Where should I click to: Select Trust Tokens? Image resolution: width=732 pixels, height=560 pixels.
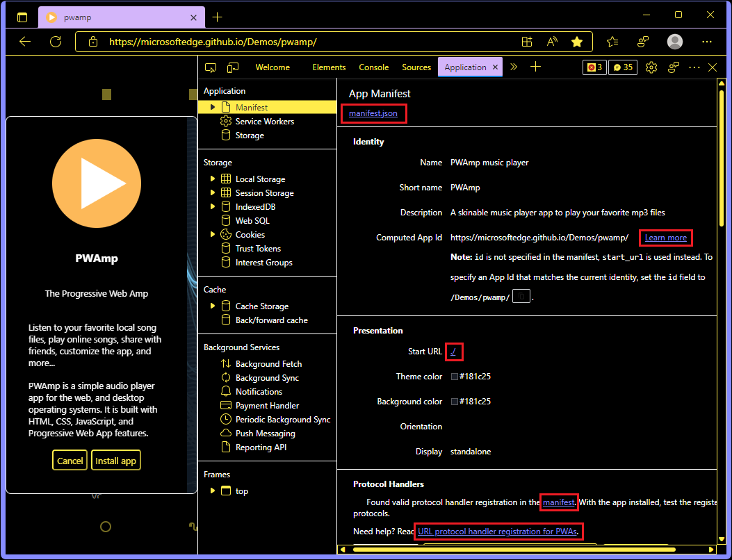coord(258,249)
